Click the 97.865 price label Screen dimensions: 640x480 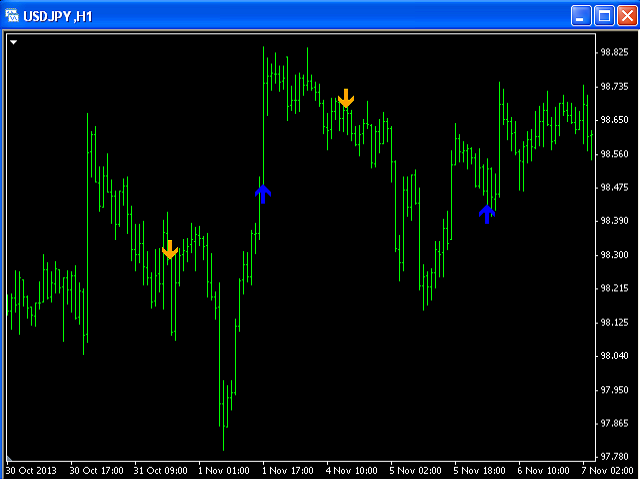614,423
